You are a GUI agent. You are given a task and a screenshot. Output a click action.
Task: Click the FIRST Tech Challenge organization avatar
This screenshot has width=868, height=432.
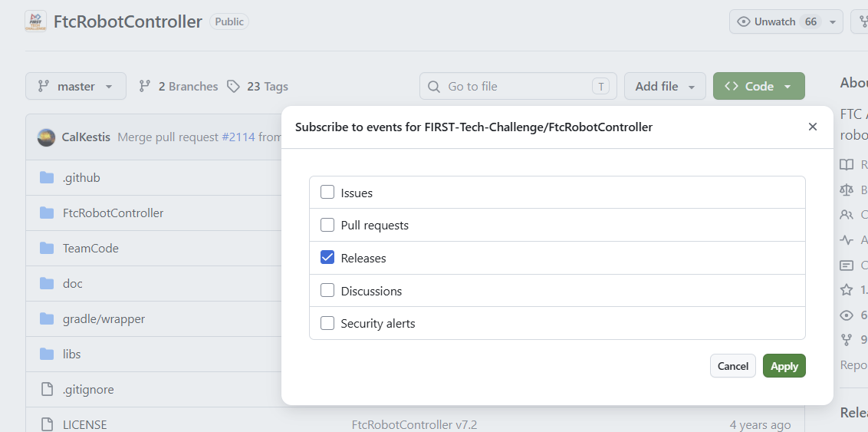pyautogui.click(x=36, y=21)
